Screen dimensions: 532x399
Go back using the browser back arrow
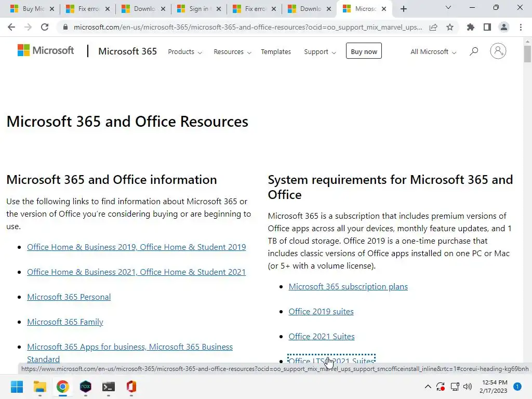coord(11,27)
